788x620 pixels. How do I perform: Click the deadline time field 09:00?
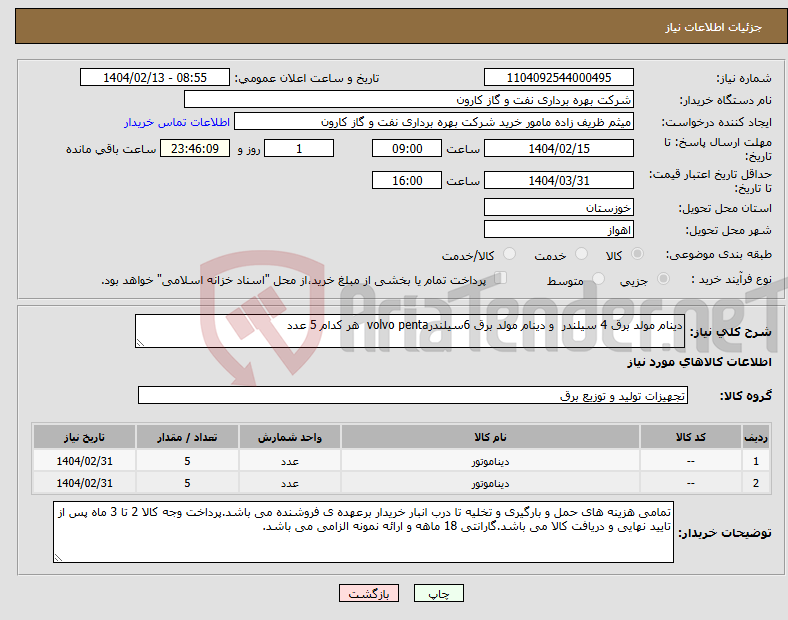pos(407,148)
